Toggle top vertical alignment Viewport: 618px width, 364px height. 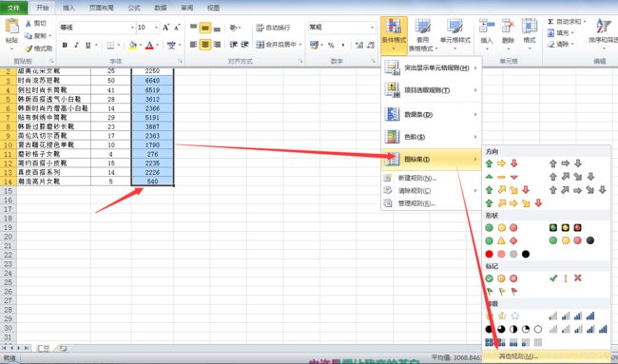(193, 28)
